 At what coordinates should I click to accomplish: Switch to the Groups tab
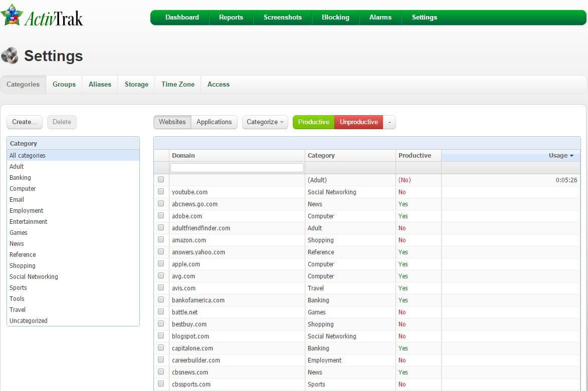(x=64, y=84)
